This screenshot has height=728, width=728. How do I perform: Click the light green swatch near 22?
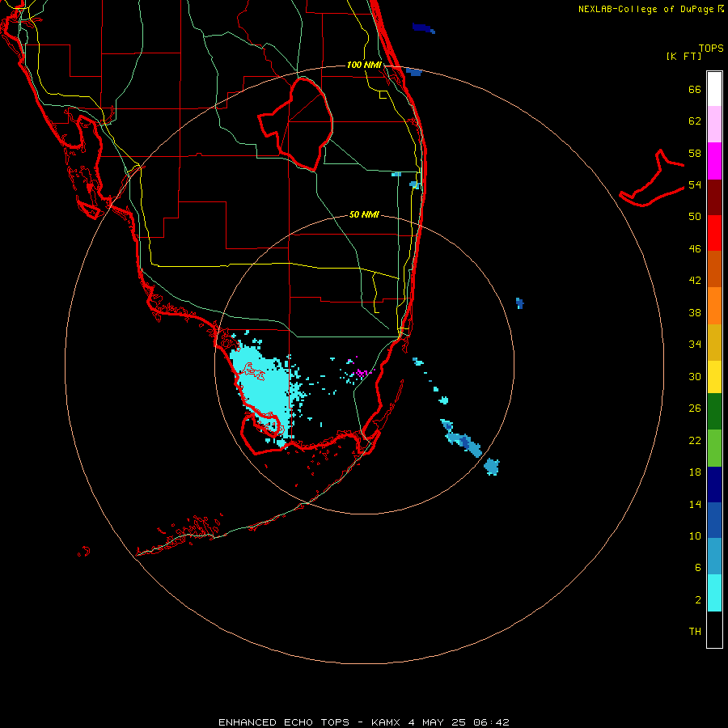714,448
